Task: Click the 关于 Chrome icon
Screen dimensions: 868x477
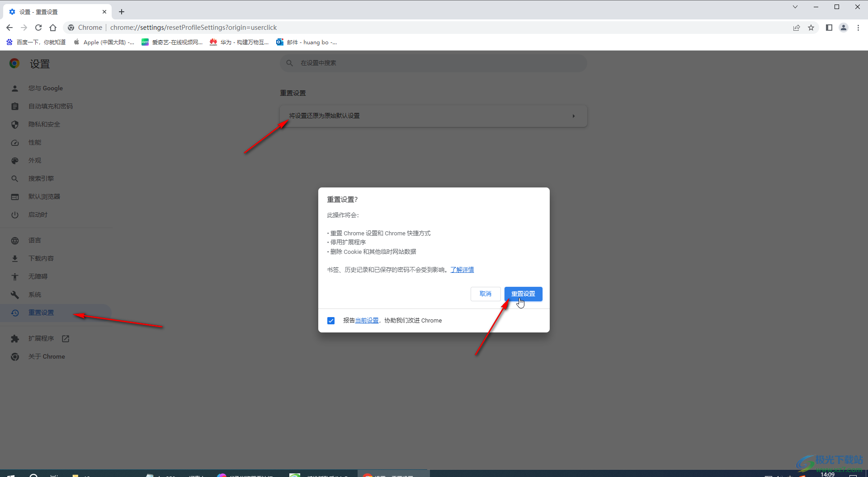Action: point(15,356)
